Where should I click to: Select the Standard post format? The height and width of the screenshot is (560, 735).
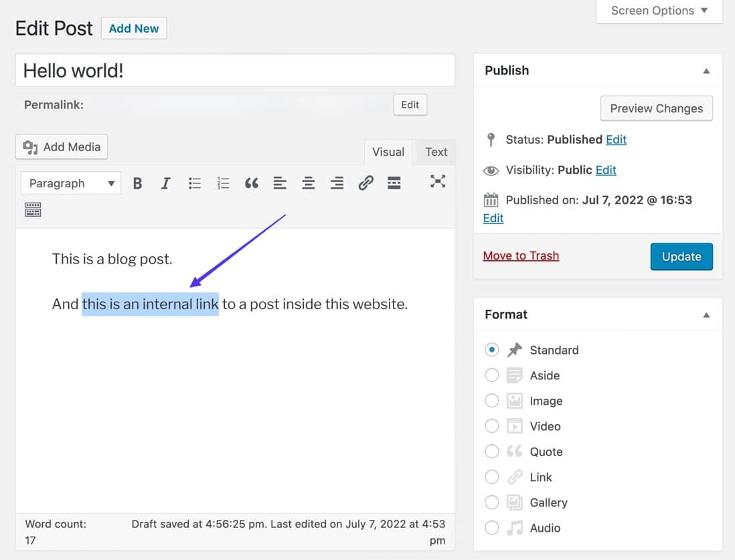(492, 349)
